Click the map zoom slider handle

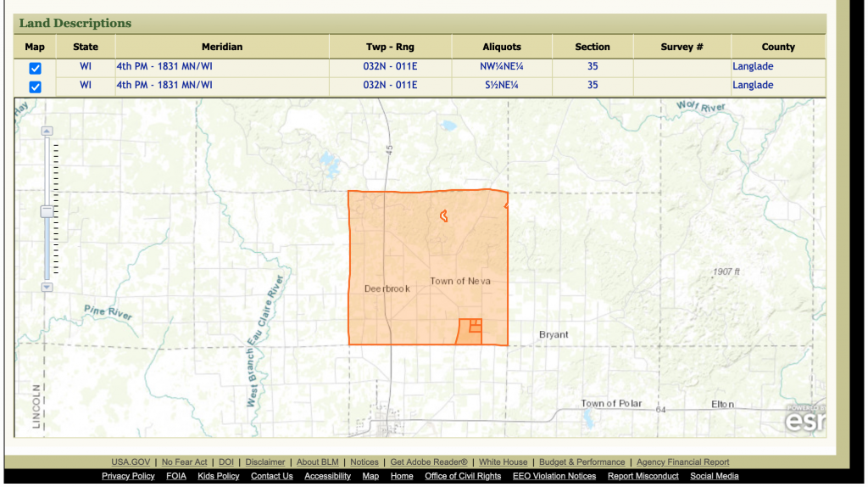pos(47,211)
